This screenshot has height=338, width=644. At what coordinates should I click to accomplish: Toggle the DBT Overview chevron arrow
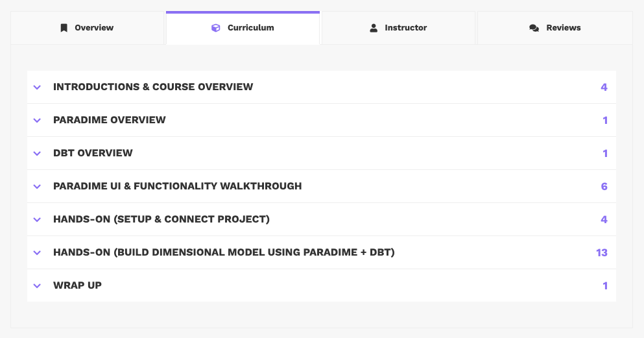click(x=37, y=153)
